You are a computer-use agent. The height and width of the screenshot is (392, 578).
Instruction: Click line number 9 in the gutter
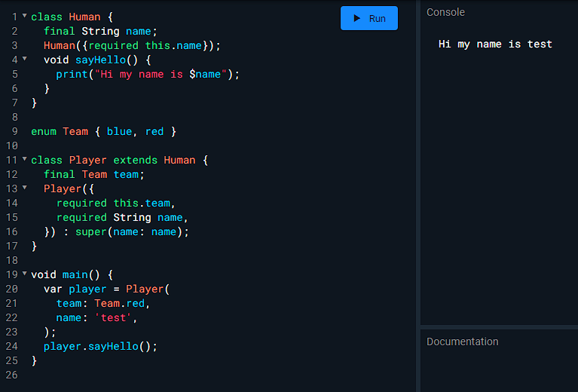[15, 131]
